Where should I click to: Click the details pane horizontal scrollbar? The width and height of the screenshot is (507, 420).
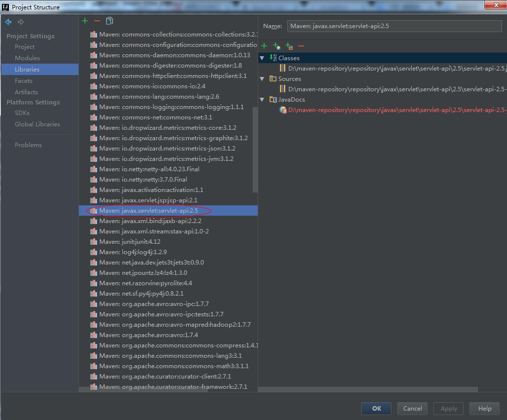368,389
